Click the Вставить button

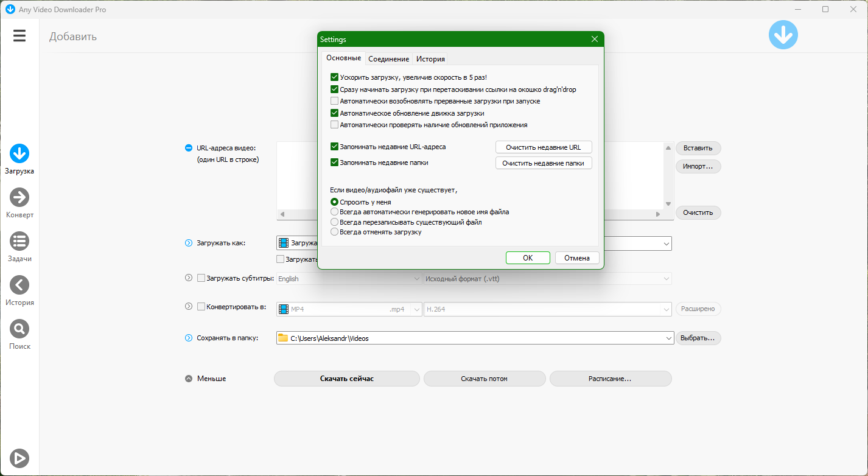coord(698,148)
